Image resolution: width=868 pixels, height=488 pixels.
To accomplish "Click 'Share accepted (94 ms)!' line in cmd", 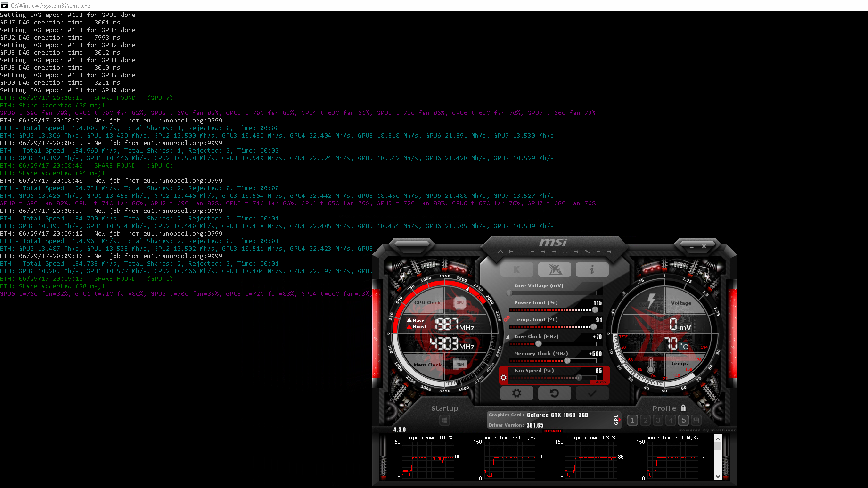I will 52,173.
